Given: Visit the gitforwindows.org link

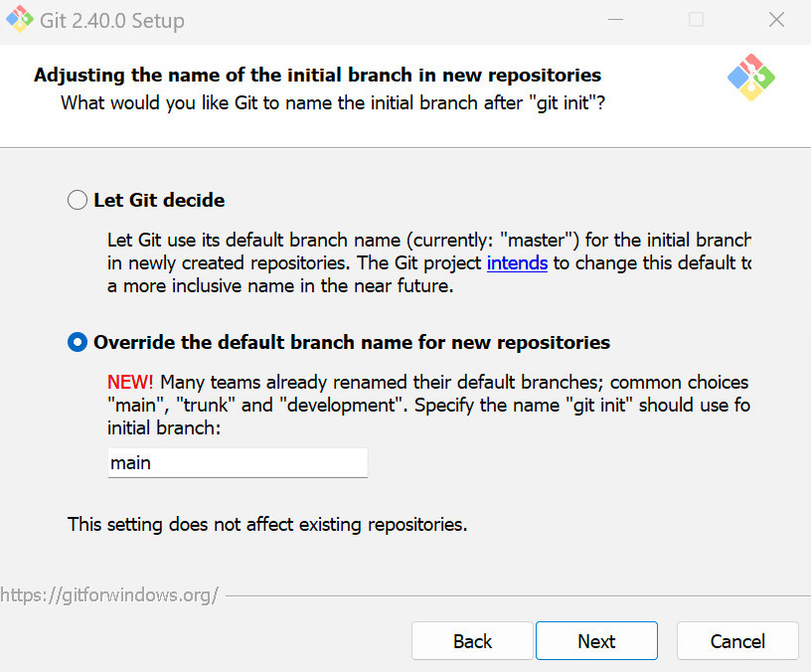Looking at the screenshot, I should click(109, 594).
